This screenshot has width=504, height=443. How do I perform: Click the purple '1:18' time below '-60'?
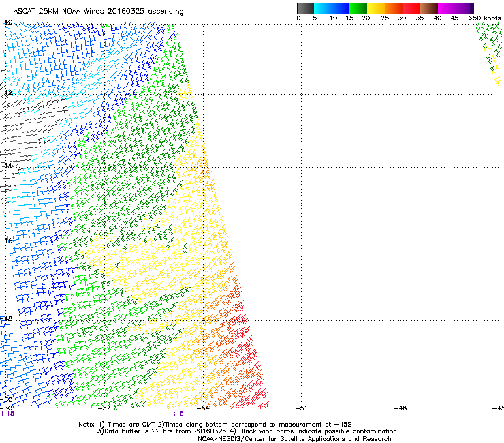(x=7, y=414)
